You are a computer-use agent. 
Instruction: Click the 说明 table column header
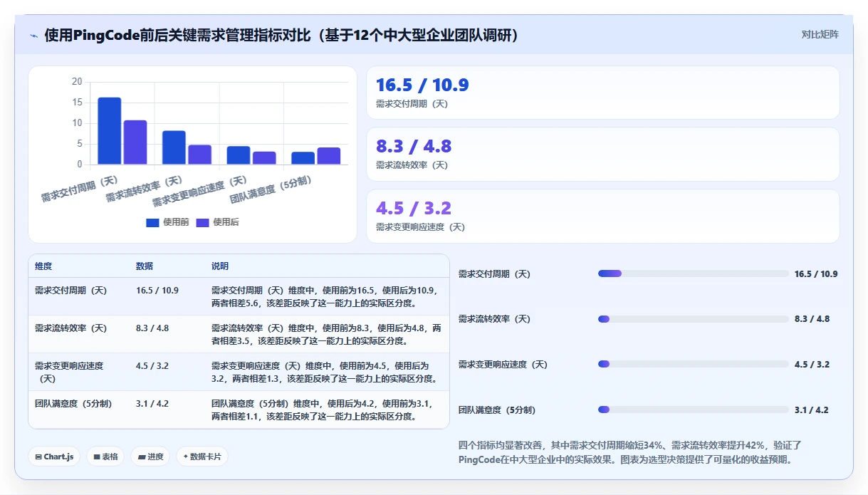pyautogui.click(x=220, y=266)
